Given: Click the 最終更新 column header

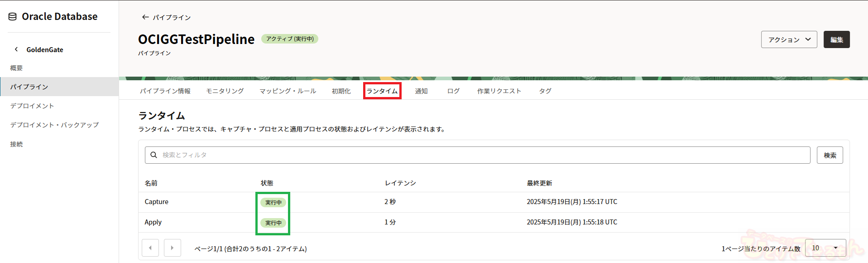Looking at the screenshot, I should click(539, 183).
